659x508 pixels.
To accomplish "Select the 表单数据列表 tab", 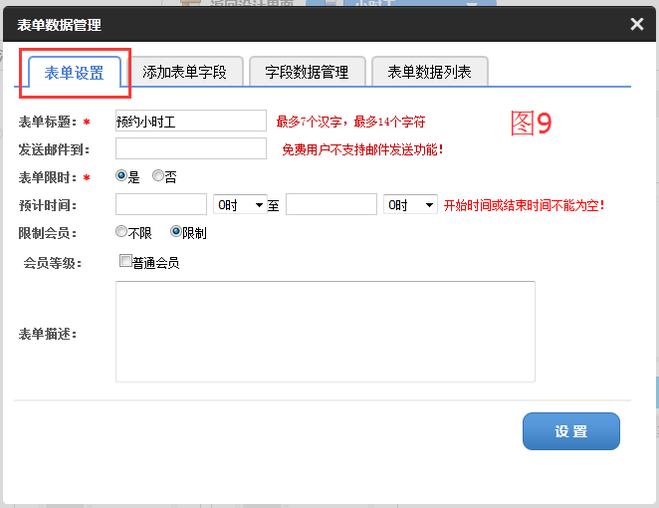I will [429, 72].
